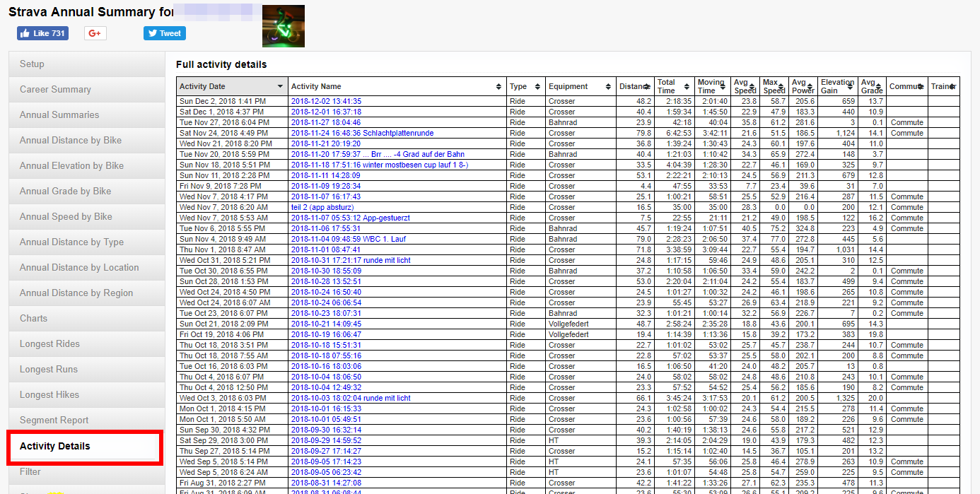The width and height of the screenshot is (980, 494).
Task: Switch to the Charts tab
Action: [86, 318]
